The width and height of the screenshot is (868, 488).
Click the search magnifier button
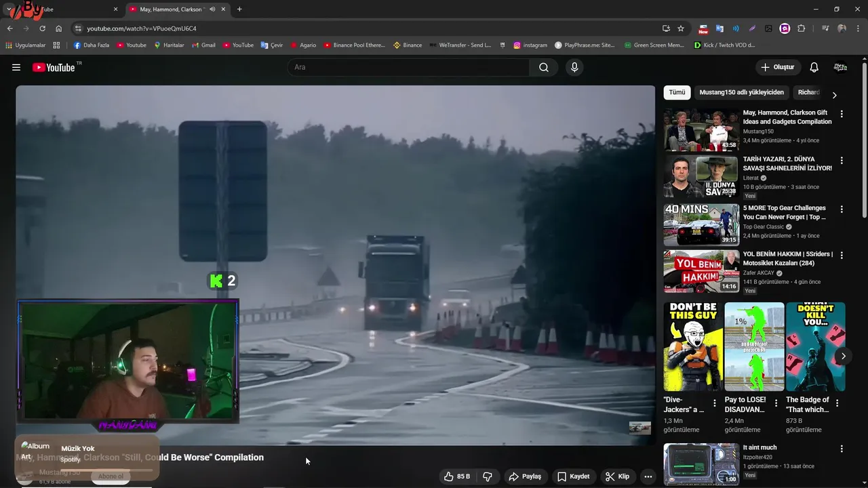(x=544, y=67)
